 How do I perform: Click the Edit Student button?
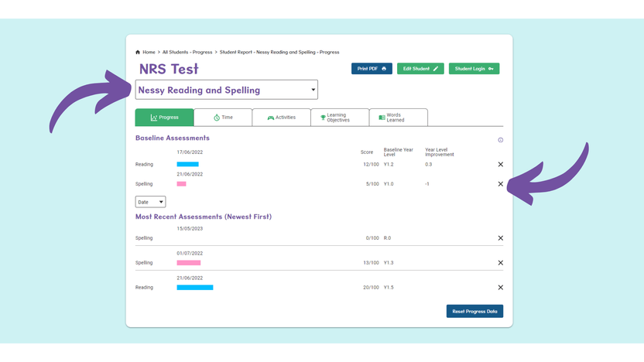[420, 69]
